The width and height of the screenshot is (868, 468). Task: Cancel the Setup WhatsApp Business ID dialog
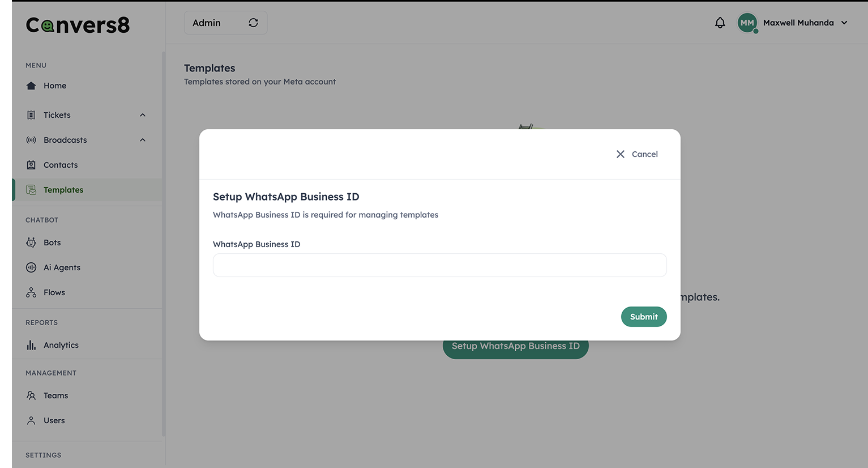tap(636, 154)
